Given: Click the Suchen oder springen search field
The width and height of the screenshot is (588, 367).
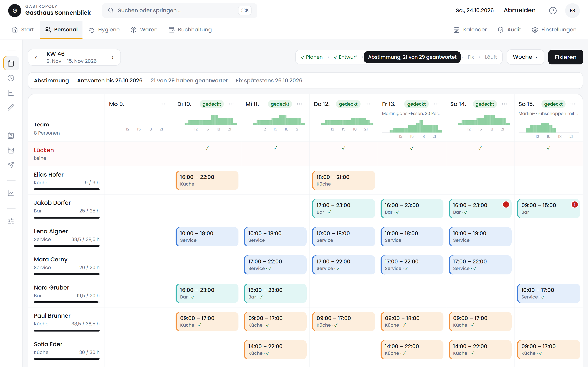Looking at the screenshot, I should pyautogui.click(x=179, y=10).
